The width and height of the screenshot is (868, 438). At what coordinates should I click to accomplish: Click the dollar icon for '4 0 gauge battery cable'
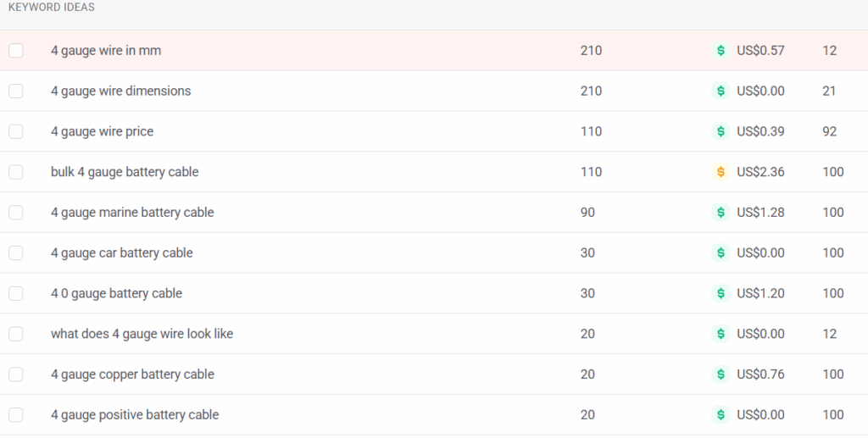tap(721, 293)
